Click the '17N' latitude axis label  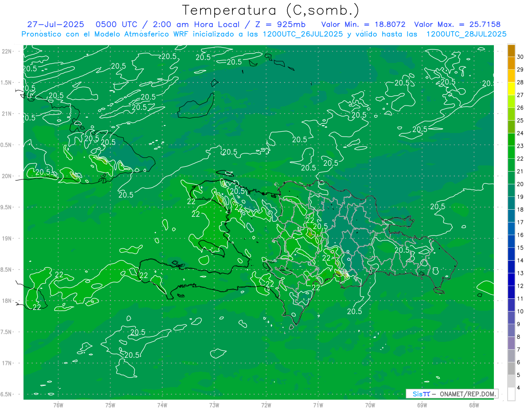click(7, 363)
